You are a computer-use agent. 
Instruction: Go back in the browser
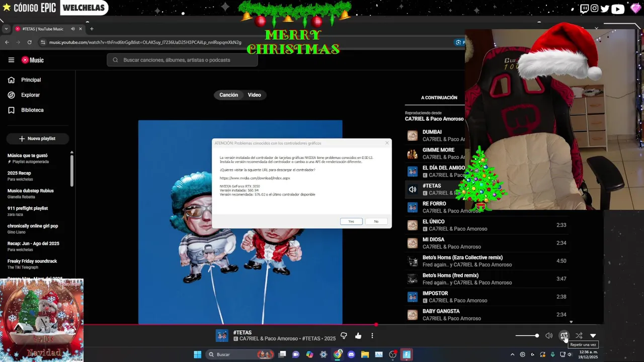pyautogui.click(x=7, y=42)
